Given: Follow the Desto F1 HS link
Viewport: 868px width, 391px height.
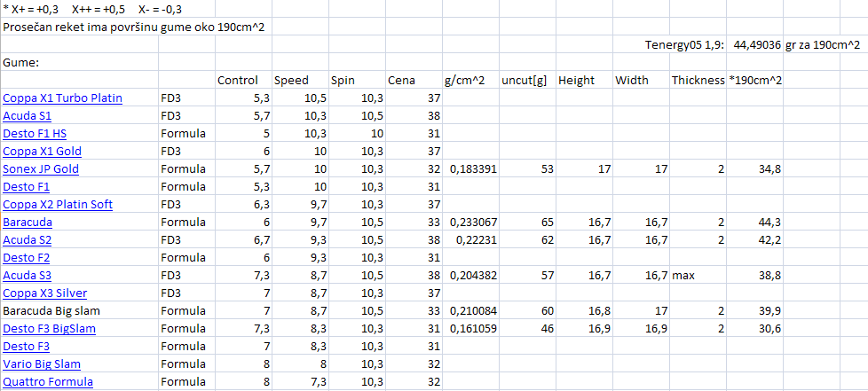Looking at the screenshot, I should [35, 134].
